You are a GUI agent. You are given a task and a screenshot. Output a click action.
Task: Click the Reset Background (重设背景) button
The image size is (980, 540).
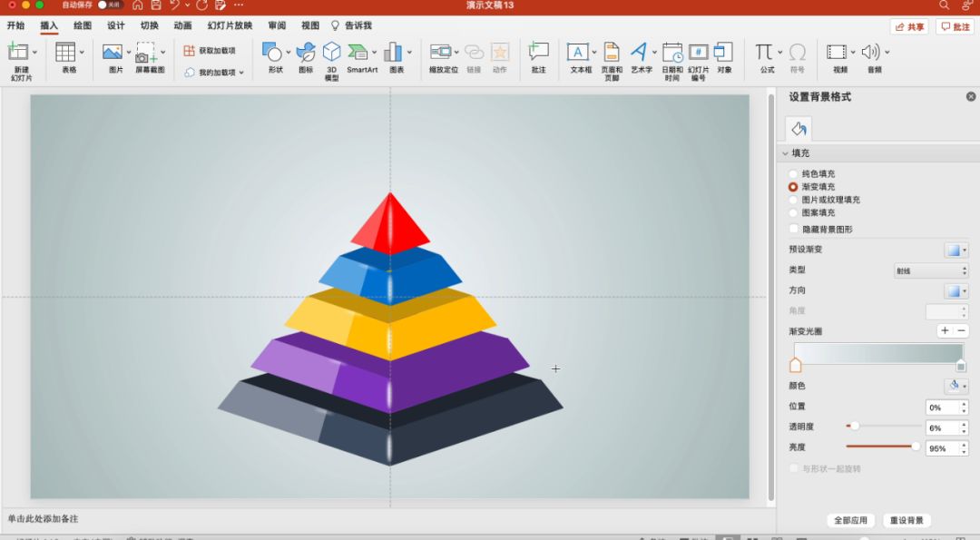906,521
